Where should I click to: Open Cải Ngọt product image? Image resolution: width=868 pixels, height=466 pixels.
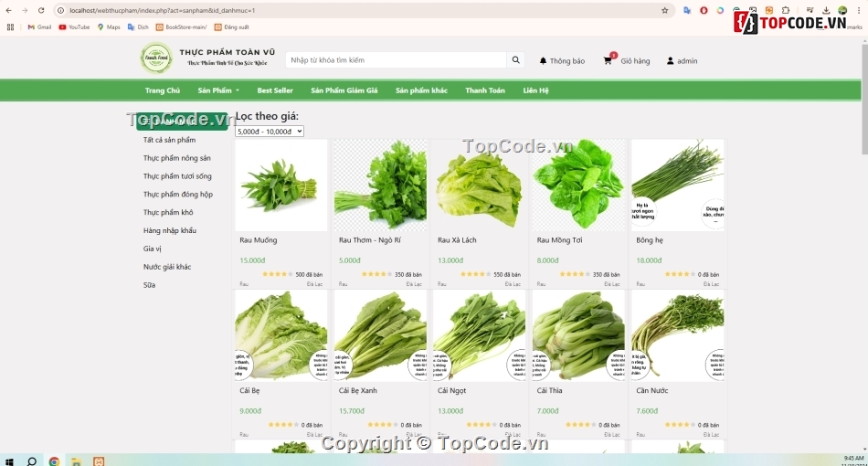(480, 336)
